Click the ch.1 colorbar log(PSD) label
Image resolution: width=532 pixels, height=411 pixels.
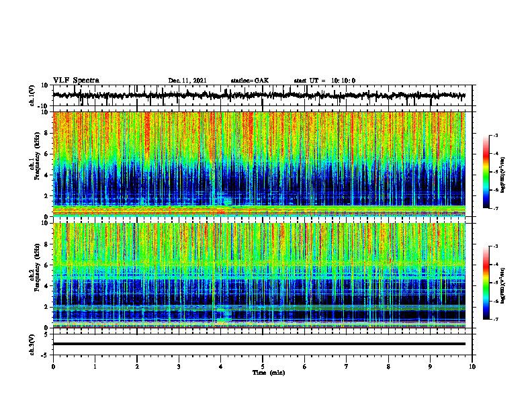503,175
